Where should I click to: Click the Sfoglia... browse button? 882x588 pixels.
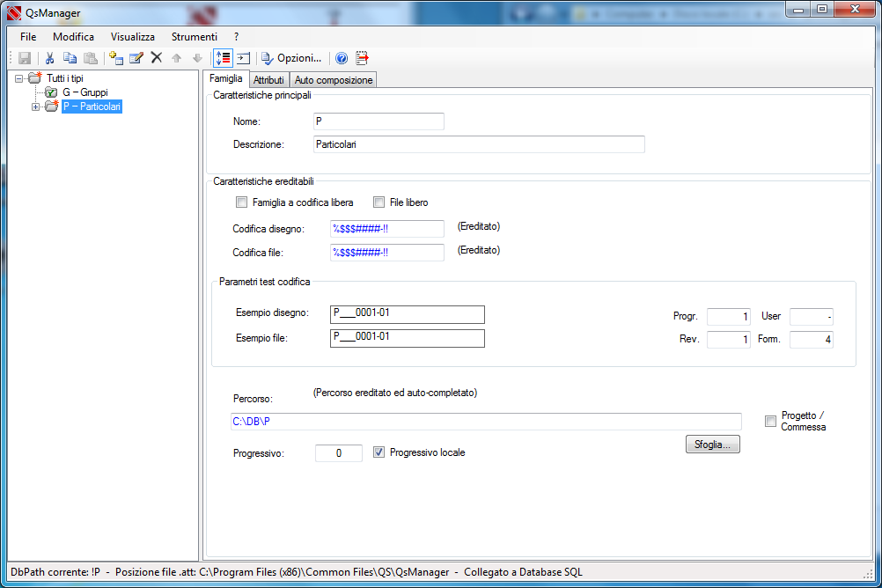(x=713, y=445)
